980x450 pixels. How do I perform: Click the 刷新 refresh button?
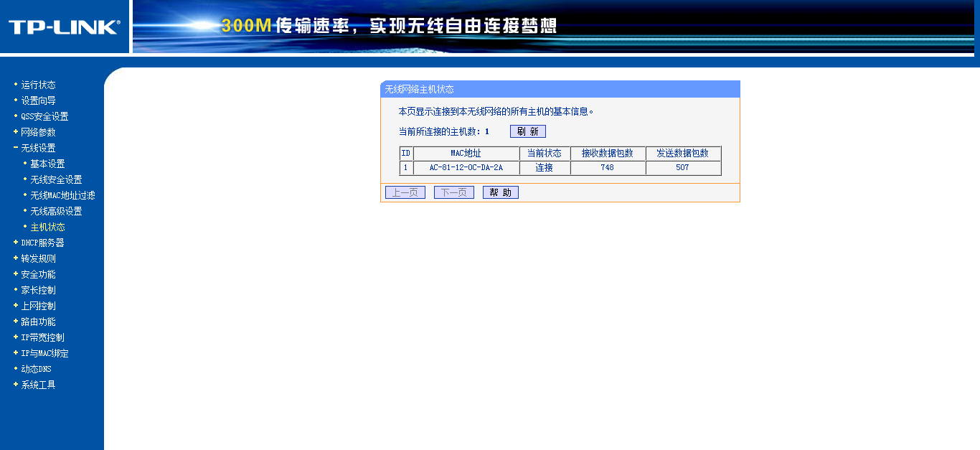(528, 131)
